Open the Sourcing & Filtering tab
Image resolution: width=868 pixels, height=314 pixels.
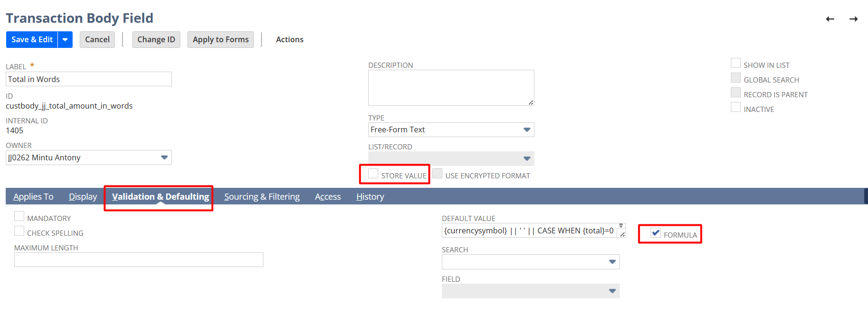[x=262, y=197]
